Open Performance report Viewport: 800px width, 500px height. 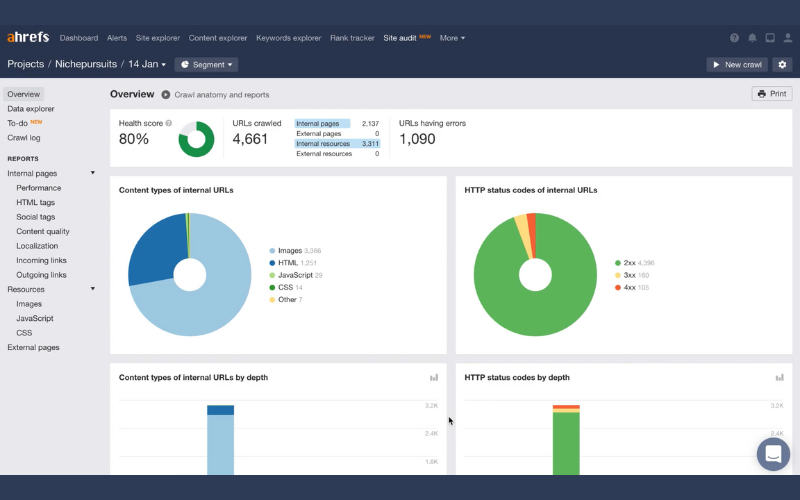[x=38, y=188]
